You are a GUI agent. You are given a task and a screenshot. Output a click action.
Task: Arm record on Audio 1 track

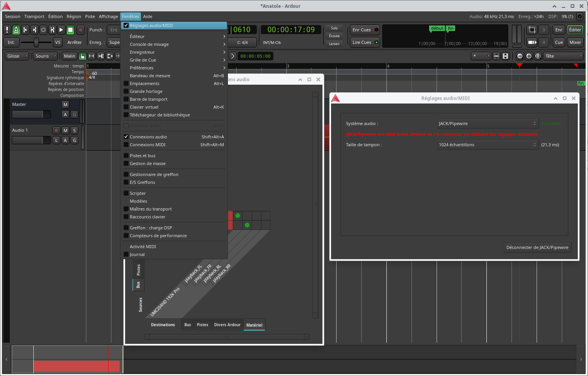pos(56,130)
